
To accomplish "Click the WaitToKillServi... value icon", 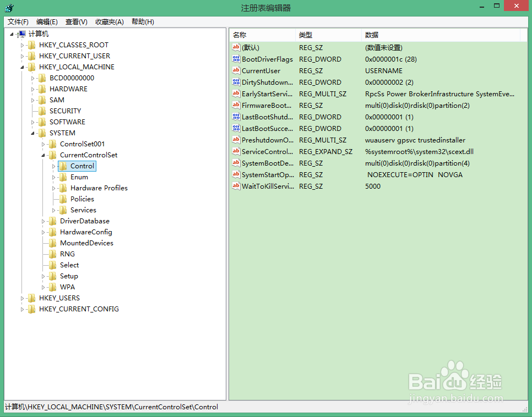I will 236,185.
